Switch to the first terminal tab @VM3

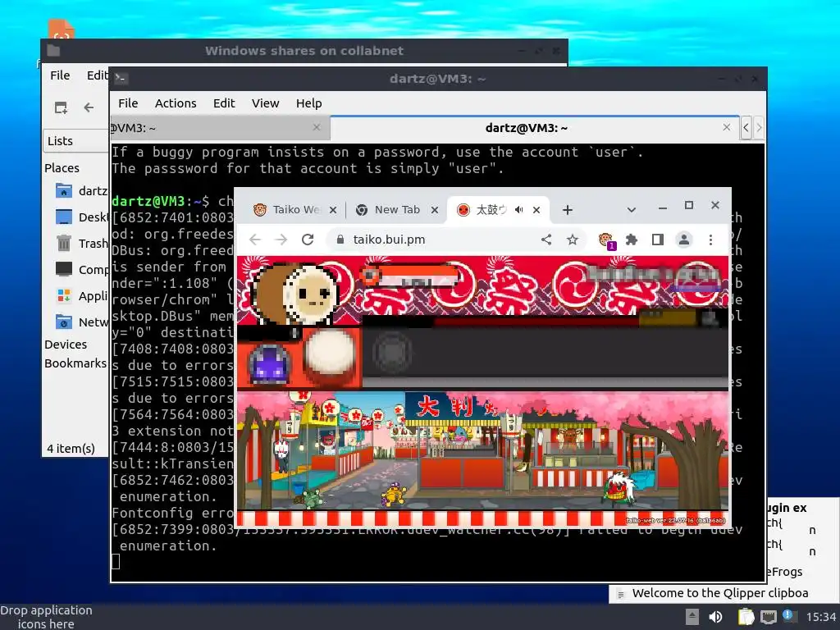[x=220, y=127]
